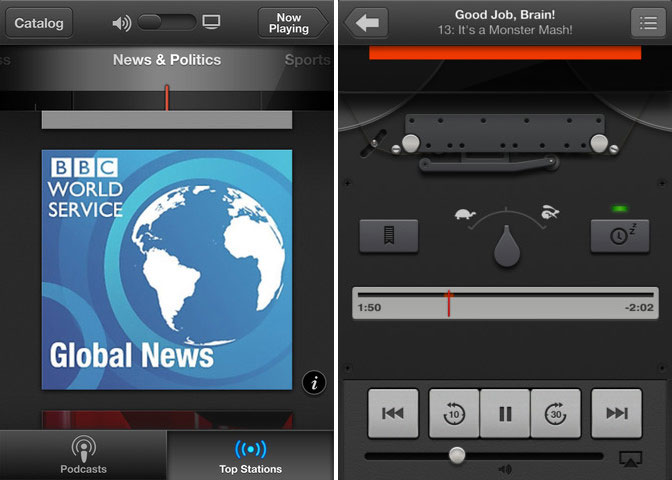Screen dimensions: 672x480
Task: Open the sleep timer button
Action: (620, 235)
